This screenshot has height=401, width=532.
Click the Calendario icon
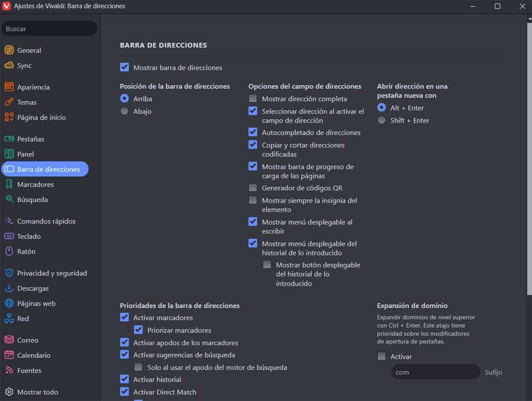tap(9, 355)
